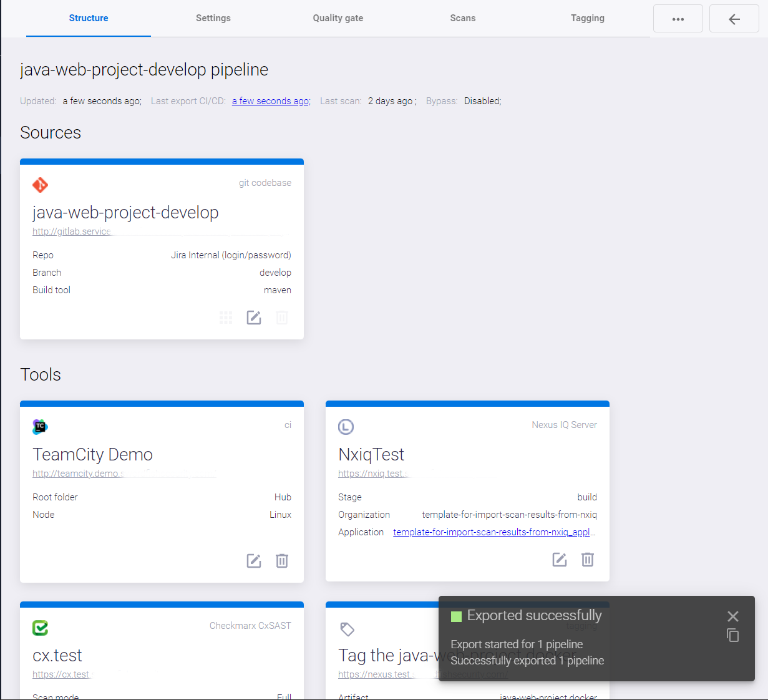The height and width of the screenshot is (700, 768).
Task: Delete the TeamCity Demo tool
Action: coord(282,561)
